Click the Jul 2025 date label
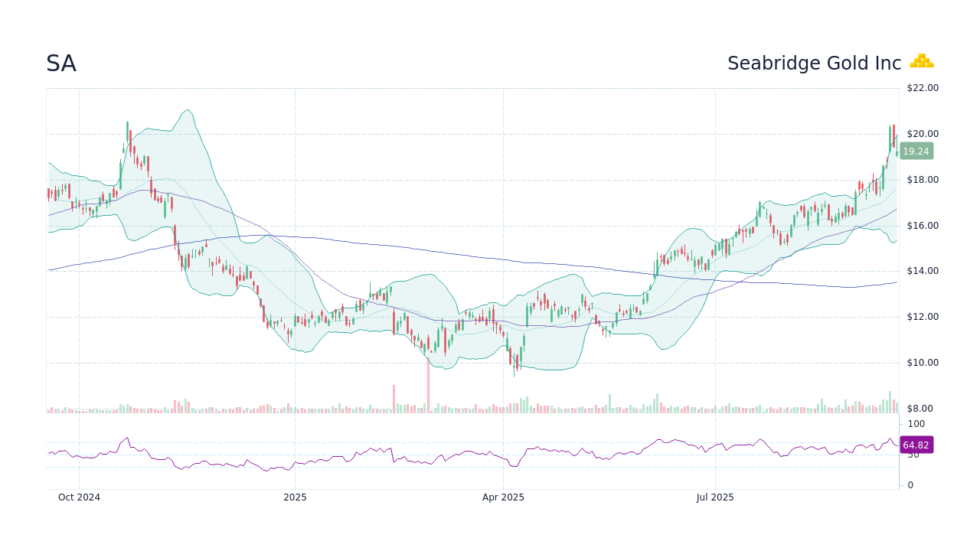The image size is (980, 551). coord(715,497)
